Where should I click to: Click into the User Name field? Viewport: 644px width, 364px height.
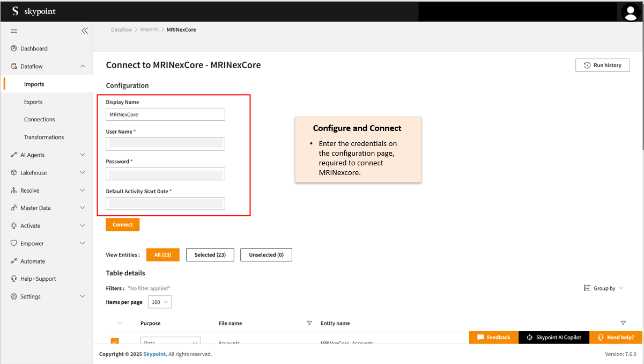(x=165, y=144)
